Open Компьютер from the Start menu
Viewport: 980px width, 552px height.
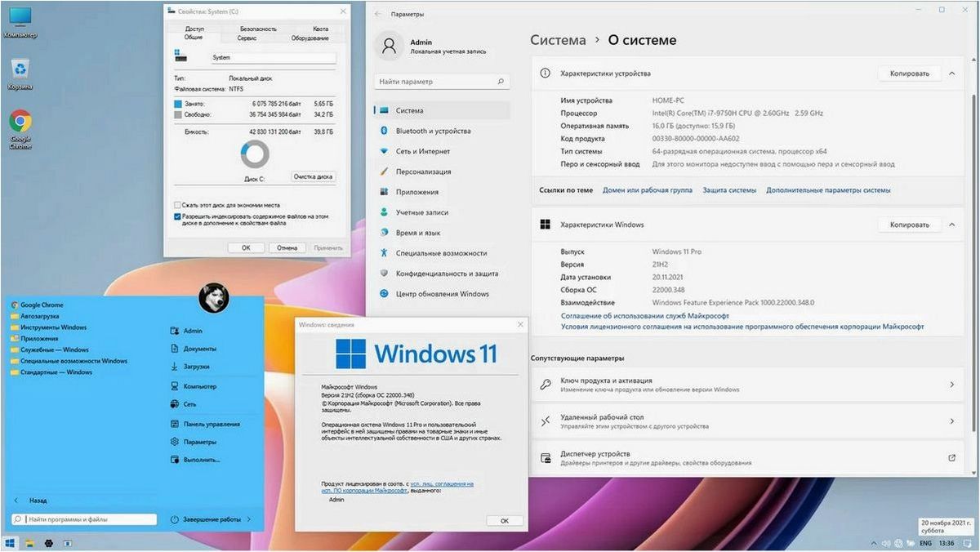coord(194,386)
